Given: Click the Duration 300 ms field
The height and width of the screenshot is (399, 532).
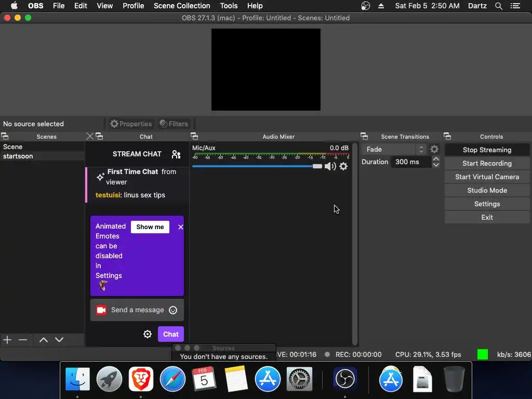Looking at the screenshot, I should pos(411,162).
